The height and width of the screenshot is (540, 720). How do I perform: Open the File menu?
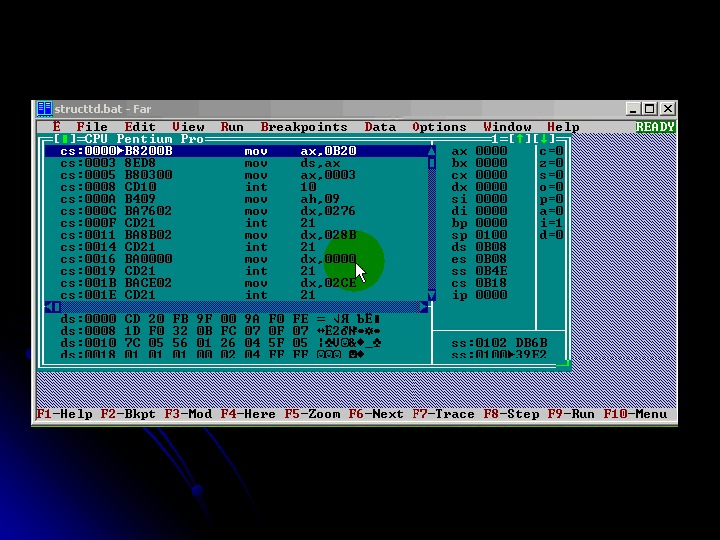coord(92,126)
